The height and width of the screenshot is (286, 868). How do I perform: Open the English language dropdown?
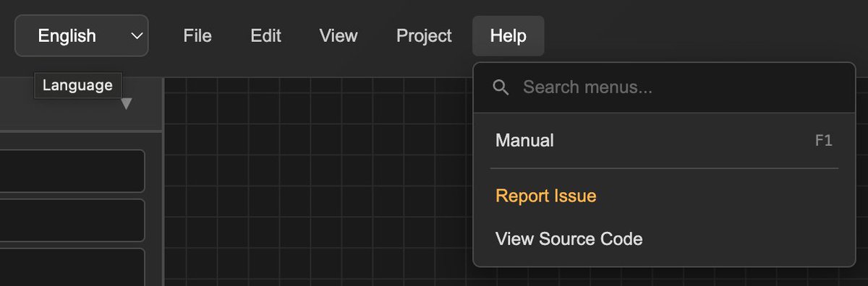(x=82, y=35)
